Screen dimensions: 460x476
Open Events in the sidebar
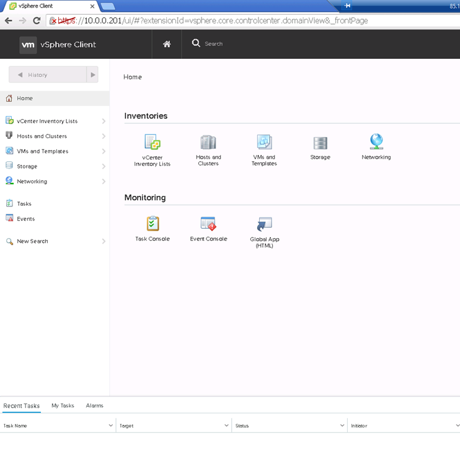pos(26,219)
